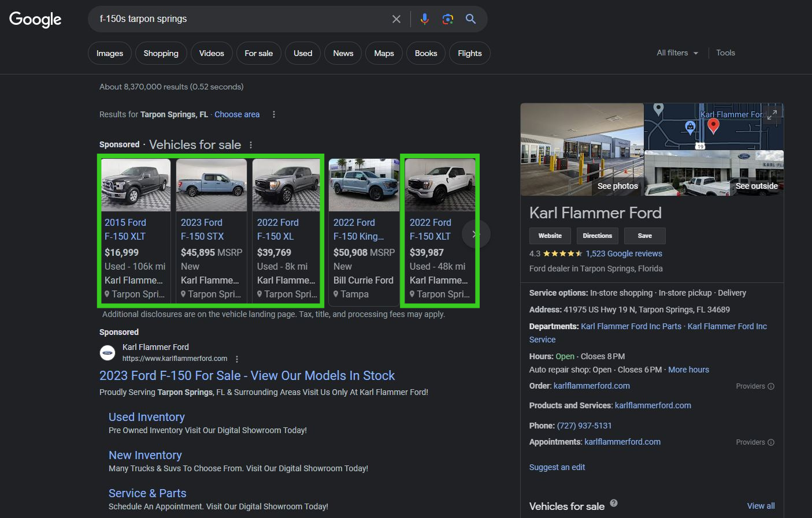The height and width of the screenshot is (518, 812).
Task: Select the Maps filter tab
Action: 384,53
